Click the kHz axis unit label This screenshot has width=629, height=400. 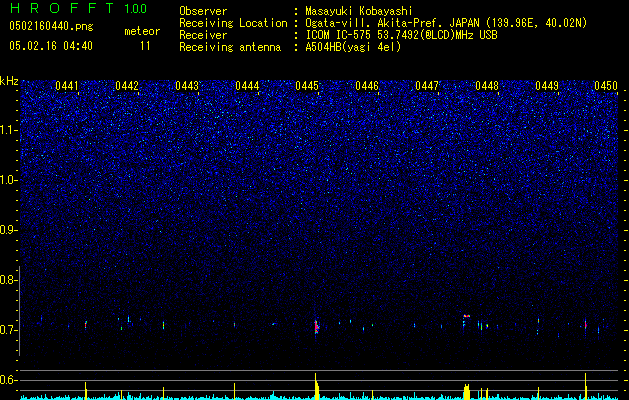(9, 81)
